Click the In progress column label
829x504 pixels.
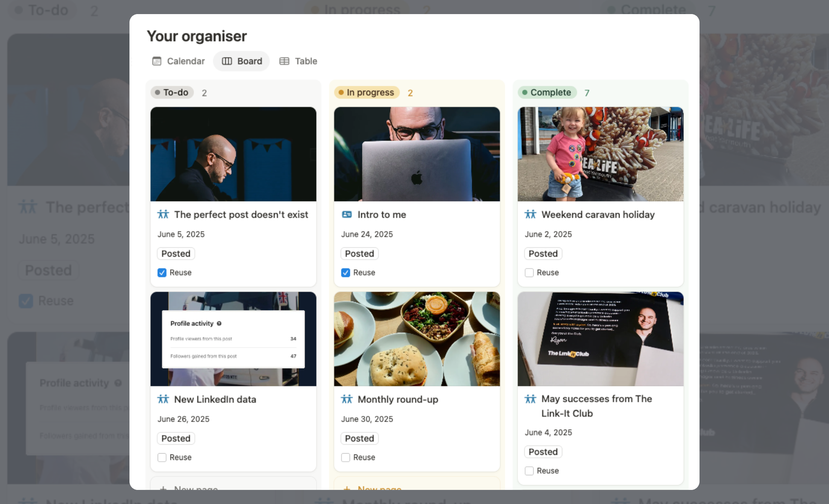tap(367, 92)
